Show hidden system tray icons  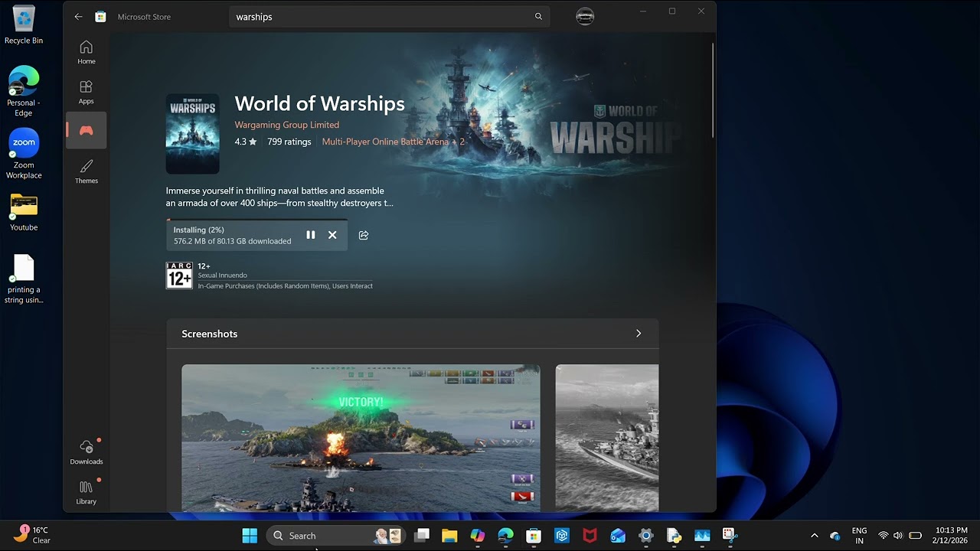click(814, 536)
